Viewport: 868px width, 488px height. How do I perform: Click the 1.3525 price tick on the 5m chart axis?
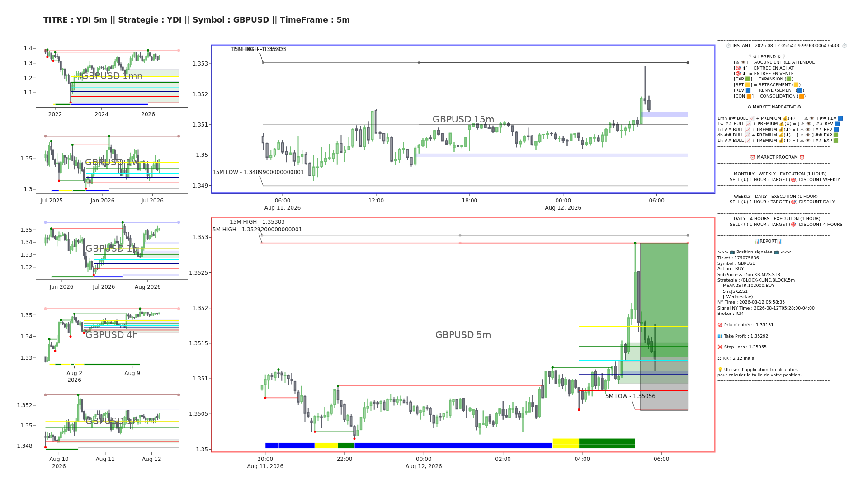199,273
